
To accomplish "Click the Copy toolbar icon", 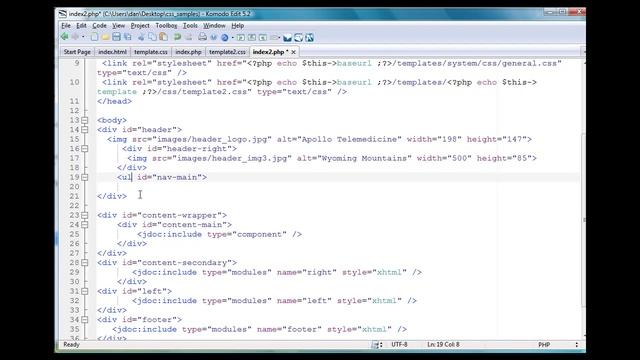I will pos(152,37).
